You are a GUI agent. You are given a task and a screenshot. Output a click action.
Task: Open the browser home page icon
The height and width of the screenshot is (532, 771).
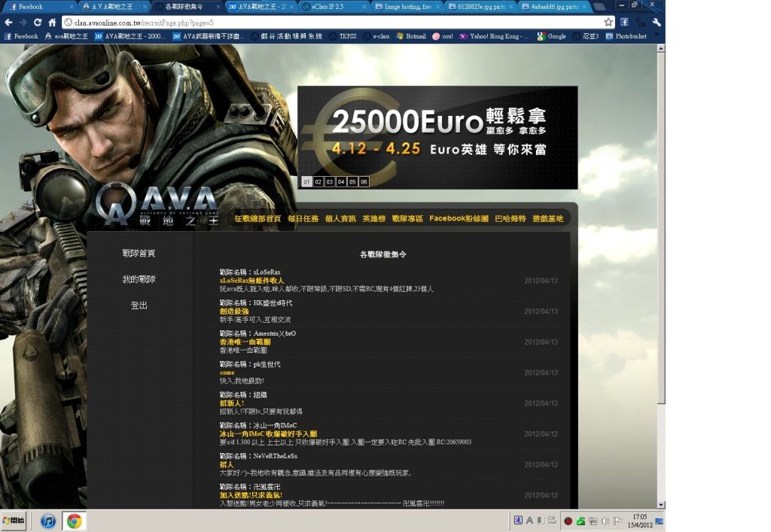tap(52, 22)
